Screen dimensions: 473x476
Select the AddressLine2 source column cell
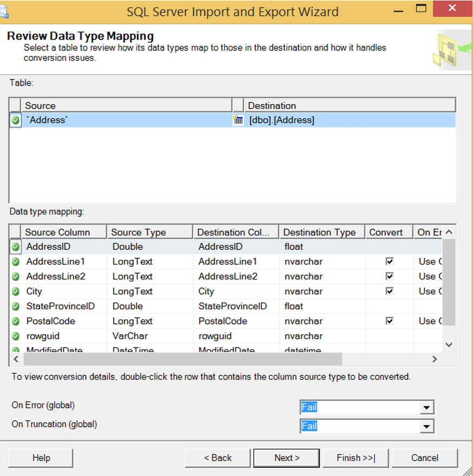point(64,276)
